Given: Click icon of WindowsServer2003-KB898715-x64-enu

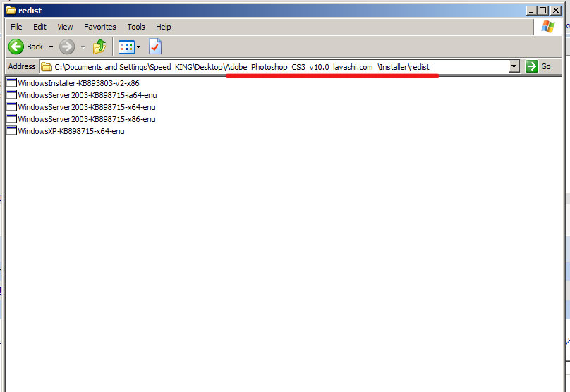Looking at the screenshot, I should (x=11, y=106).
